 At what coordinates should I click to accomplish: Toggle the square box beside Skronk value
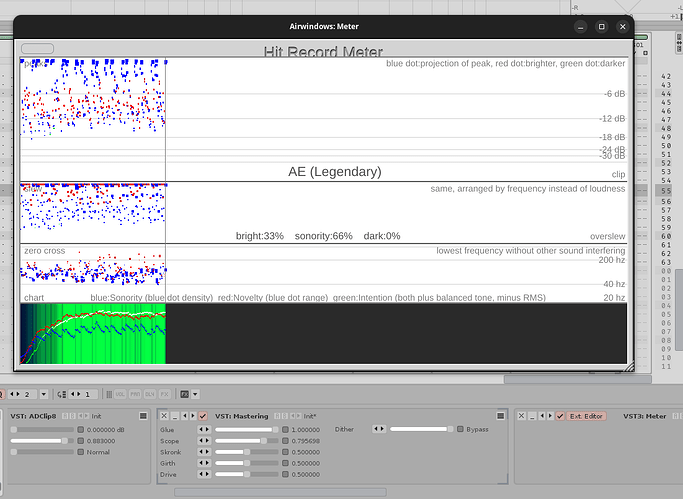[285, 452]
